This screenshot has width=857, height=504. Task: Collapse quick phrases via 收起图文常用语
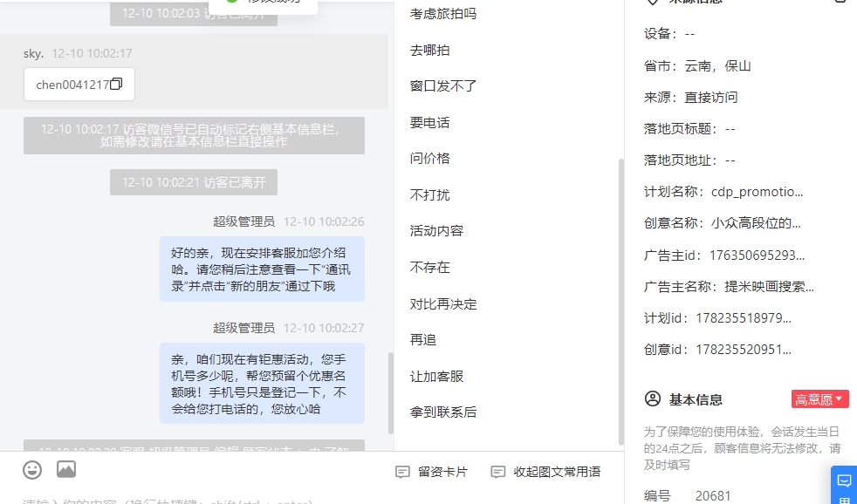pos(546,472)
